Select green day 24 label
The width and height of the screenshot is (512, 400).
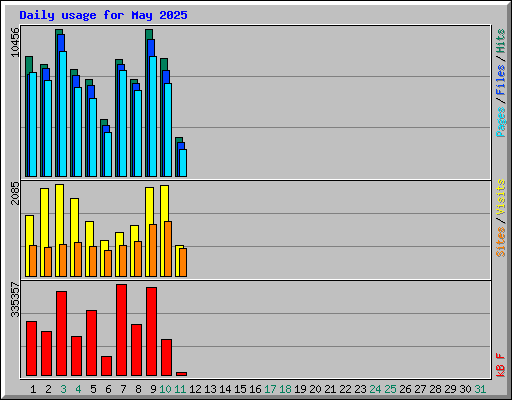coord(375,389)
